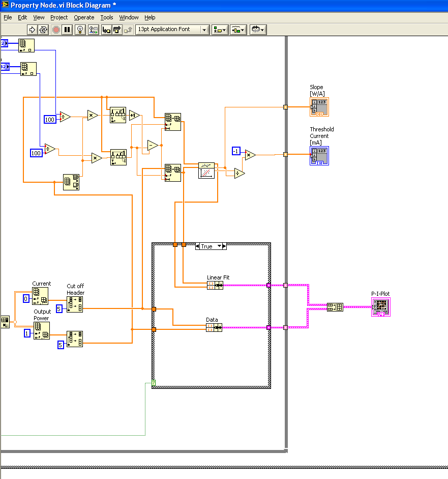Select the Linear Fit function node
Screen dimensions: 448x479
(206, 171)
